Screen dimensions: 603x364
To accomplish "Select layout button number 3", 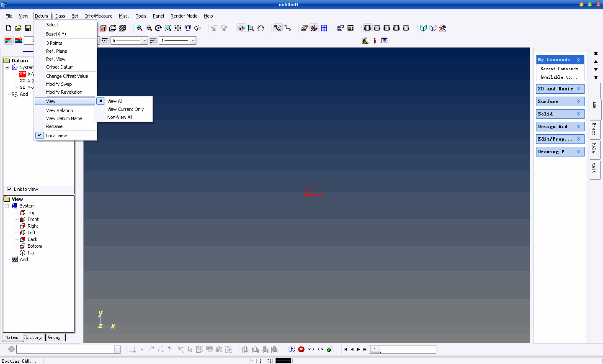I will [x=387, y=28].
